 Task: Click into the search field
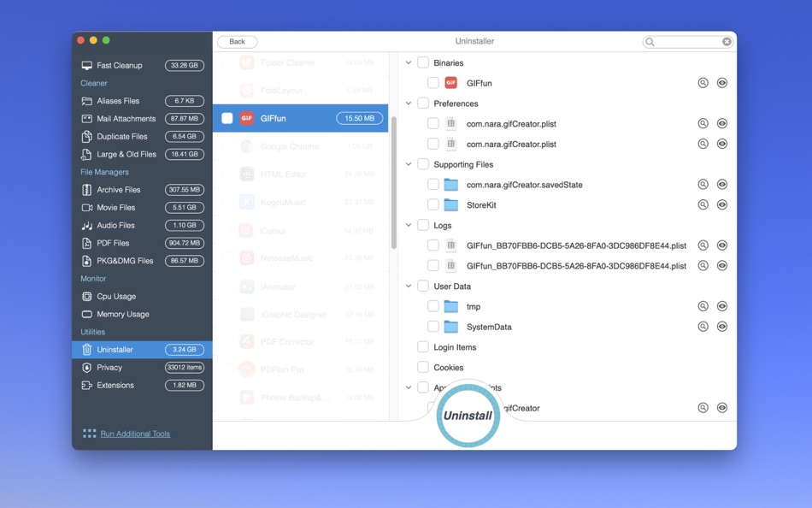[x=688, y=41]
